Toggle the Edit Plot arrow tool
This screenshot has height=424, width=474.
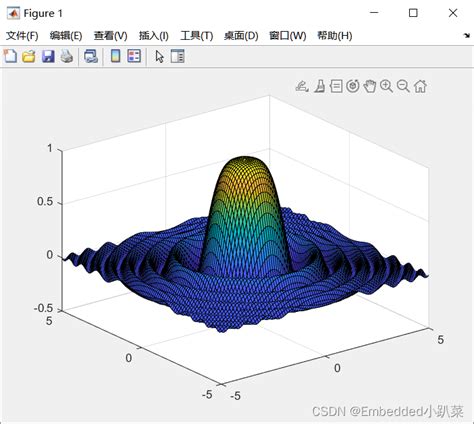159,56
